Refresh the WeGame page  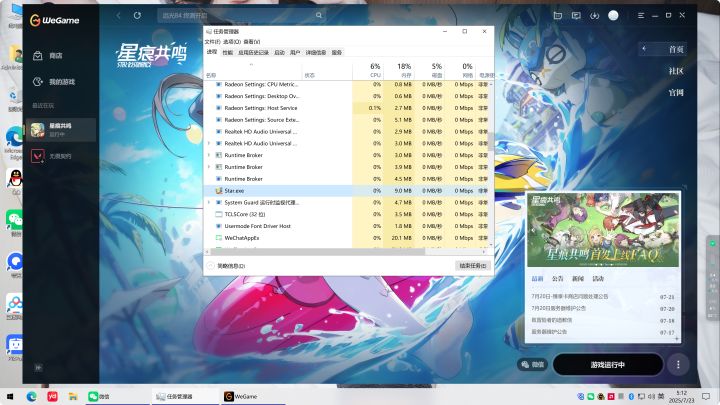click(x=137, y=16)
